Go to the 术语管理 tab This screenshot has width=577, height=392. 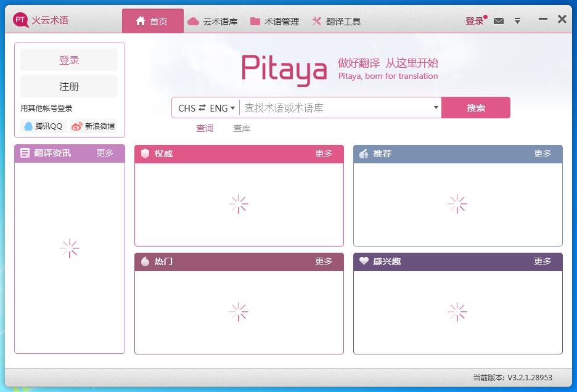click(274, 22)
